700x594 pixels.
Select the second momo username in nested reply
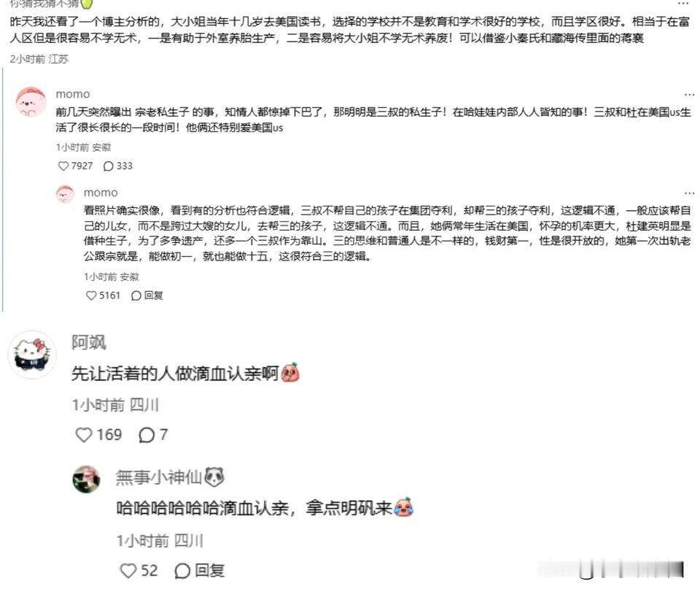pos(101,193)
